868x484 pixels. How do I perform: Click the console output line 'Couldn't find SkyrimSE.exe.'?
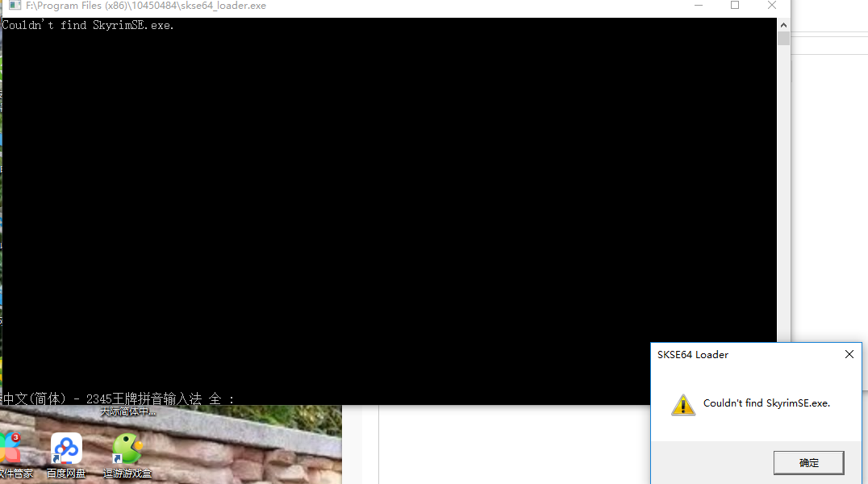point(88,25)
